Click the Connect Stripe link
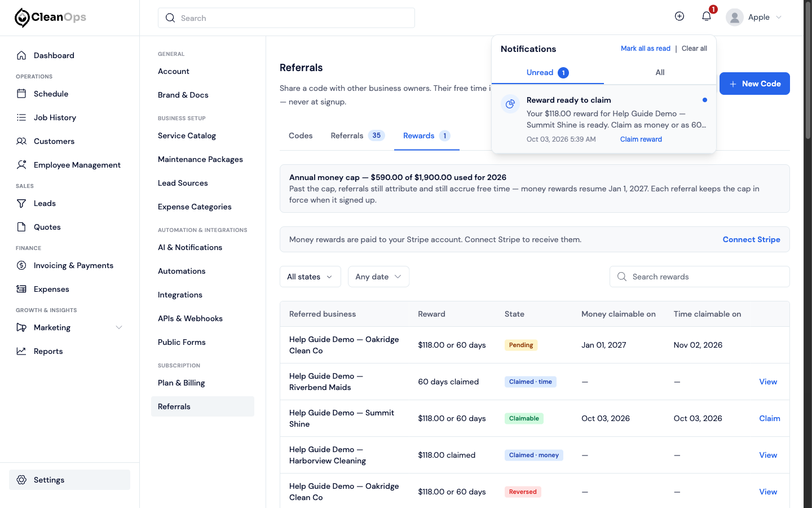 (x=752, y=239)
